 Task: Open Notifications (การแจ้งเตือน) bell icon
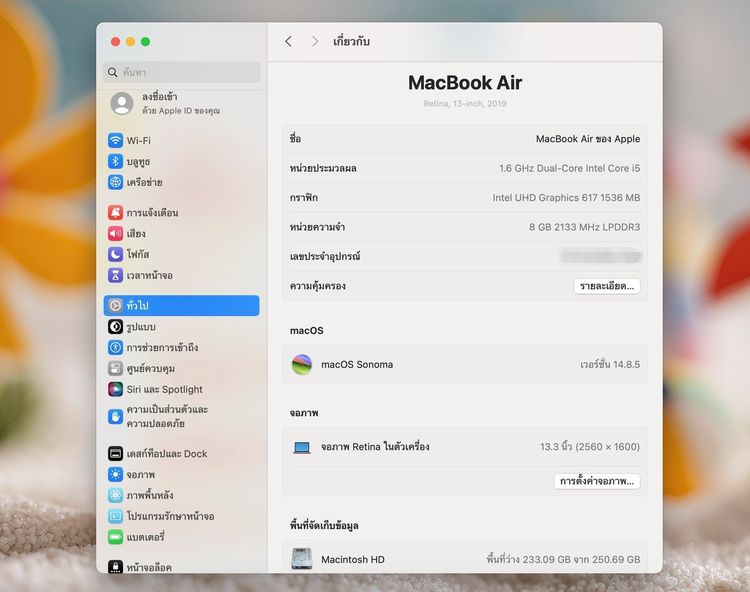(x=115, y=212)
